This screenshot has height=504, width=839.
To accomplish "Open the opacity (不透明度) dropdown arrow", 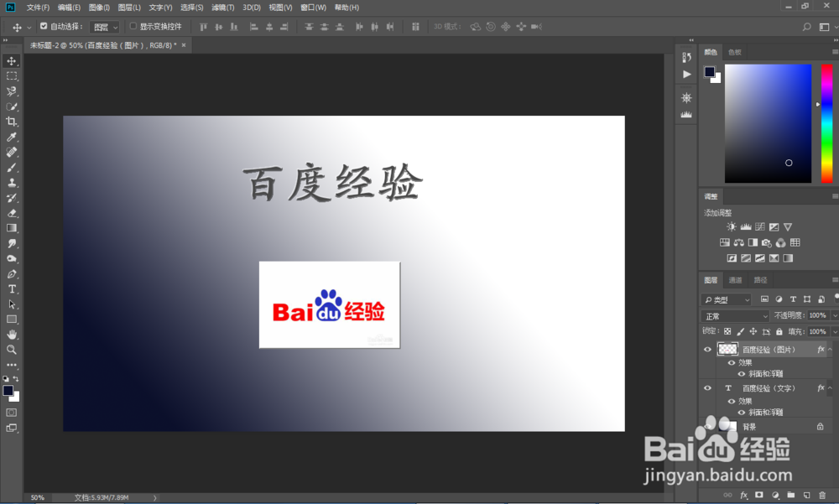I will click(834, 315).
